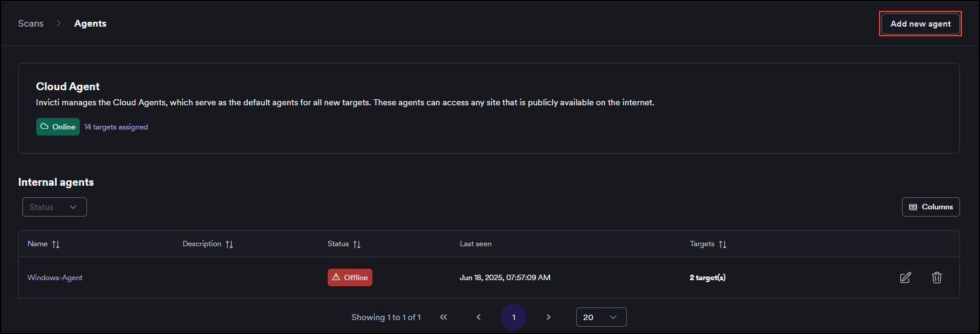Jump to the first page
980x334 pixels.
pyautogui.click(x=443, y=317)
